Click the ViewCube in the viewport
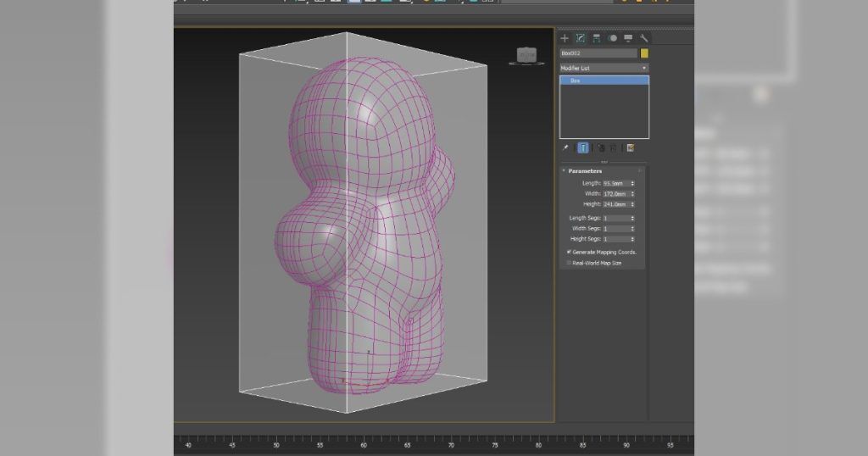The width and height of the screenshot is (868, 456). point(526,56)
